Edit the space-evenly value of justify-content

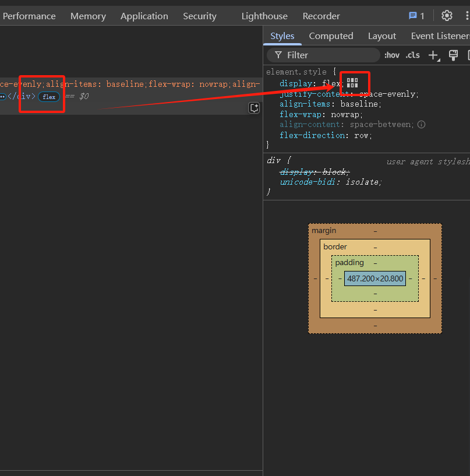(x=387, y=94)
